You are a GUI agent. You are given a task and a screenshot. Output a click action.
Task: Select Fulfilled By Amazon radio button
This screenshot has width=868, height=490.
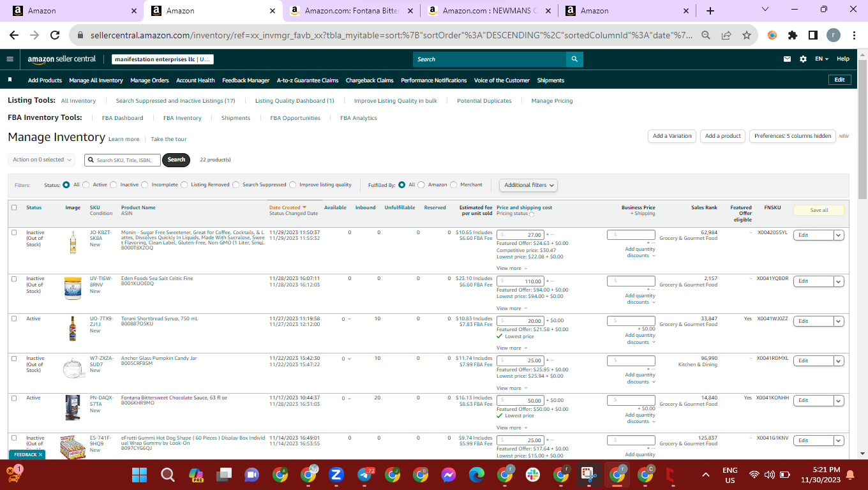(x=421, y=185)
